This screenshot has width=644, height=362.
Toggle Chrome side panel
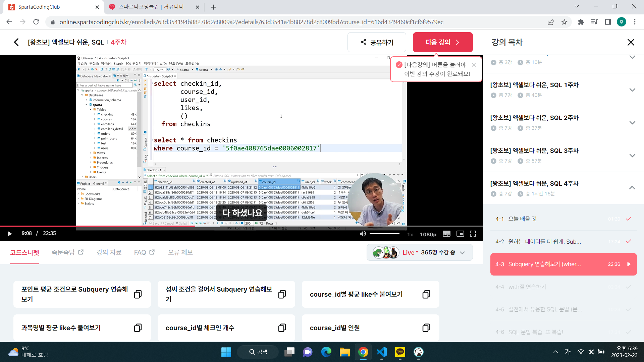608,22
